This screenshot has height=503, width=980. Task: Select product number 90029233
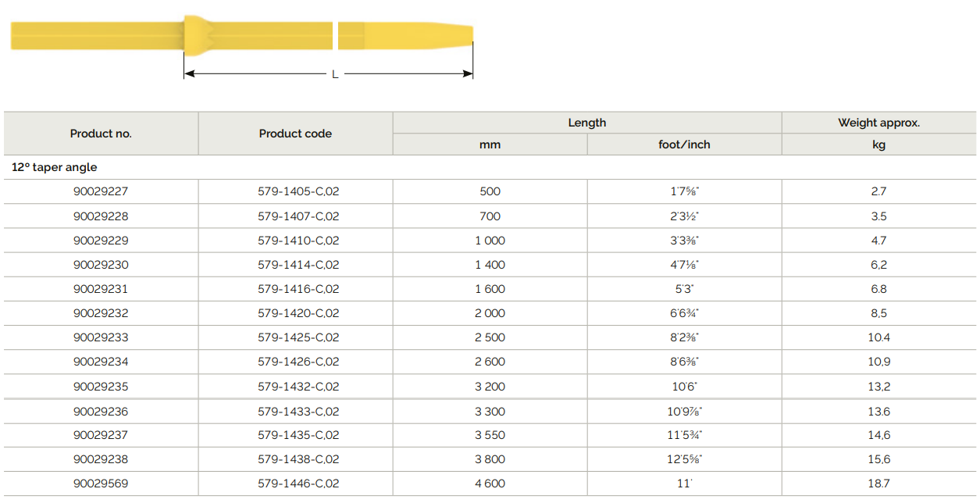point(101,337)
